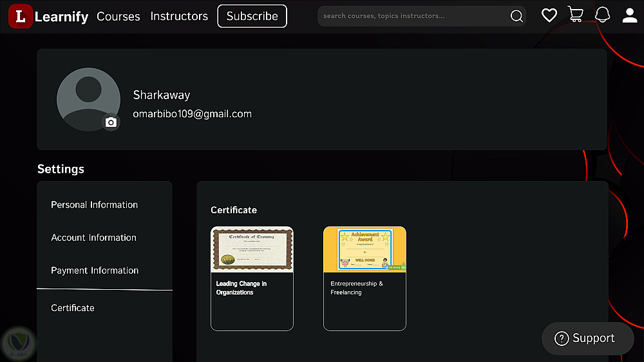Click the Learnify brand name
The image size is (644, 362).
62,17
